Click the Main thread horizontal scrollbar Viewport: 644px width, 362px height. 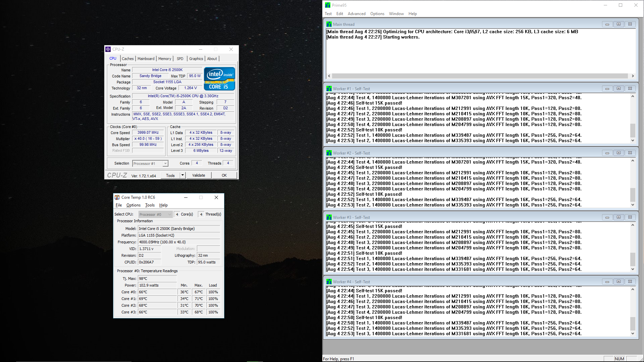tap(480, 76)
